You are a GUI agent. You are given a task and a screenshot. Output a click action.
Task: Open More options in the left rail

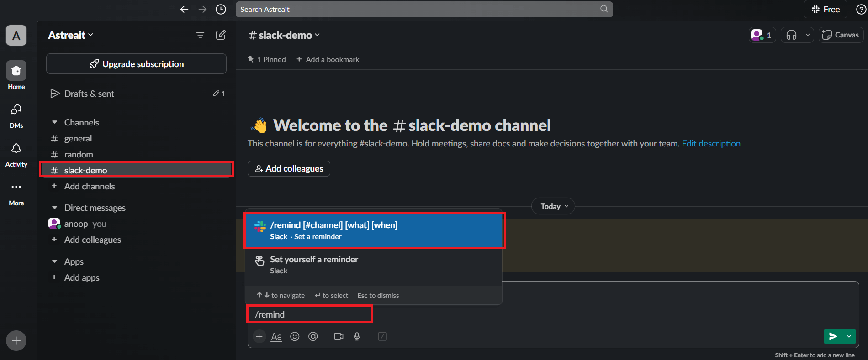[16, 193]
